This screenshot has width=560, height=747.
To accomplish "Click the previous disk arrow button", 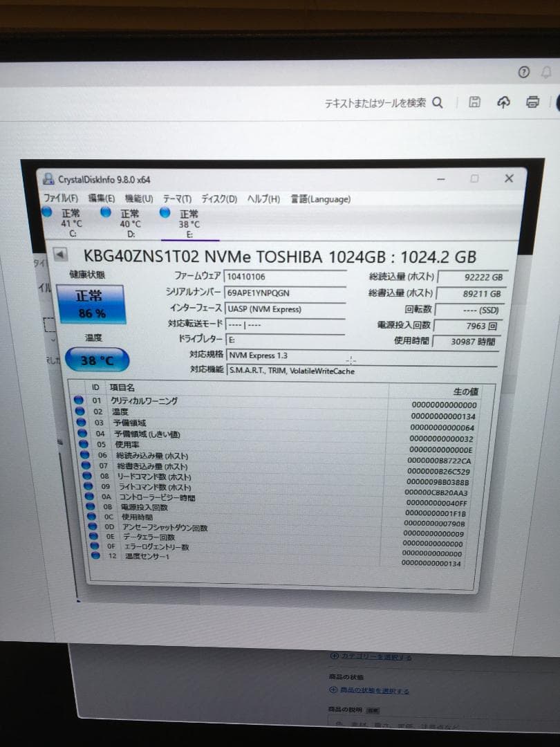I will click(60, 255).
